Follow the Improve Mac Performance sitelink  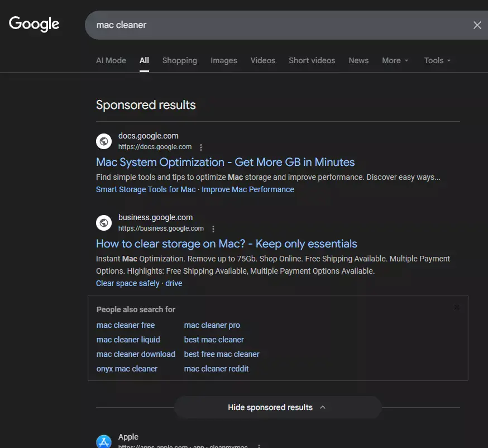pos(247,189)
